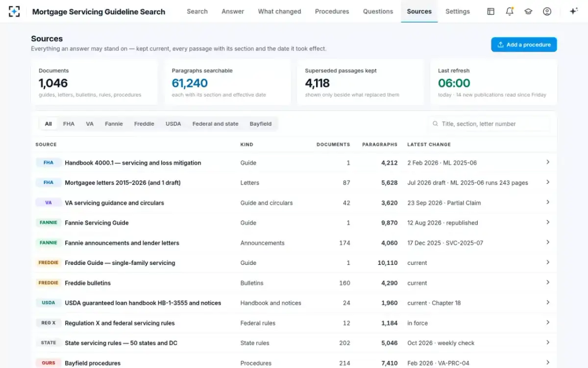Click the REG X badge
The height and width of the screenshot is (368, 588).
tap(49, 323)
